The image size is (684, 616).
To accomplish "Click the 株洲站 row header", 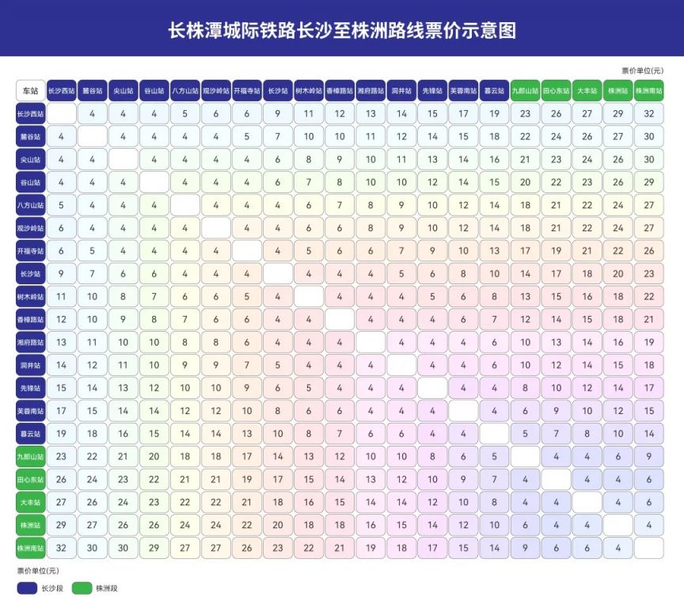I will pos(30,524).
